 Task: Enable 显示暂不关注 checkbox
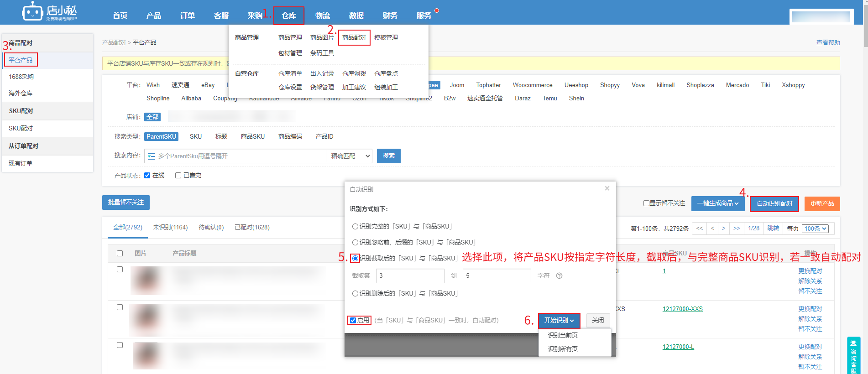pyautogui.click(x=646, y=203)
